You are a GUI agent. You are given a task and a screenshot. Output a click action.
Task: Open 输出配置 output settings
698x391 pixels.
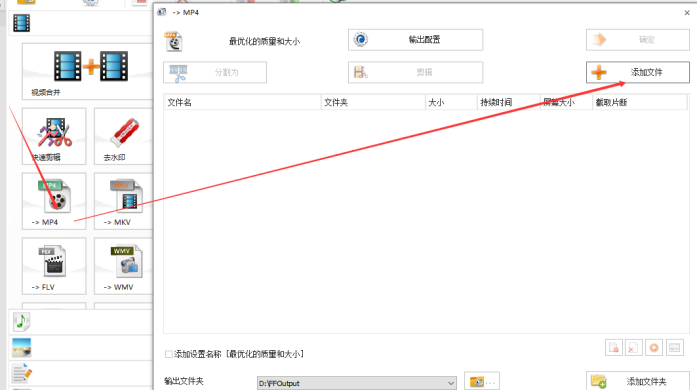pyautogui.click(x=415, y=40)
